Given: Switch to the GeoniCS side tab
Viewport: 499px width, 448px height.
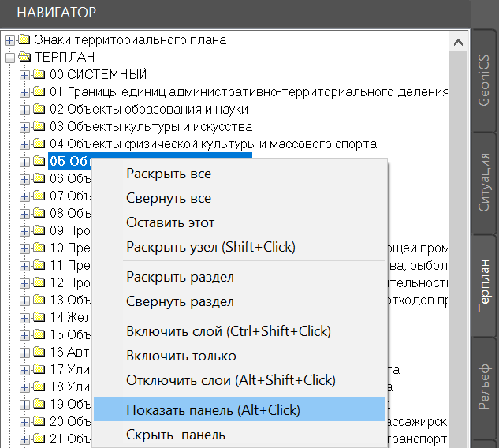Looking at the screenshot, I should (484, 79).
